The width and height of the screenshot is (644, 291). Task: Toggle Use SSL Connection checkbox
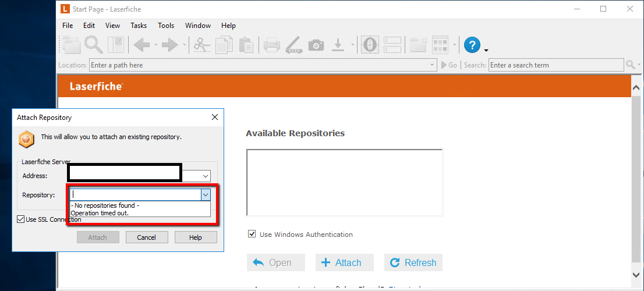coord(20,219)
